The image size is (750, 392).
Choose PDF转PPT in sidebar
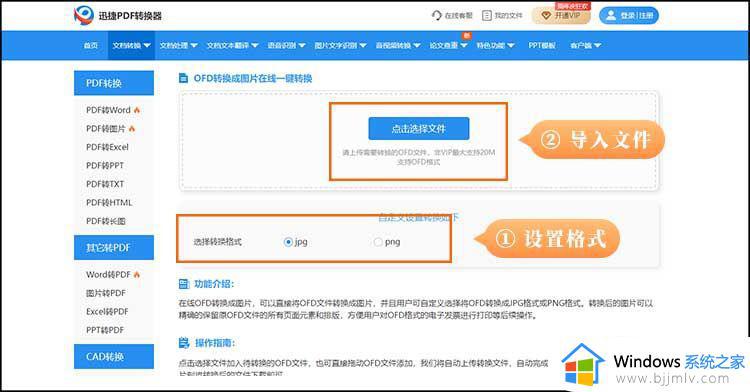pyautogui.click(x=105, y=165)
